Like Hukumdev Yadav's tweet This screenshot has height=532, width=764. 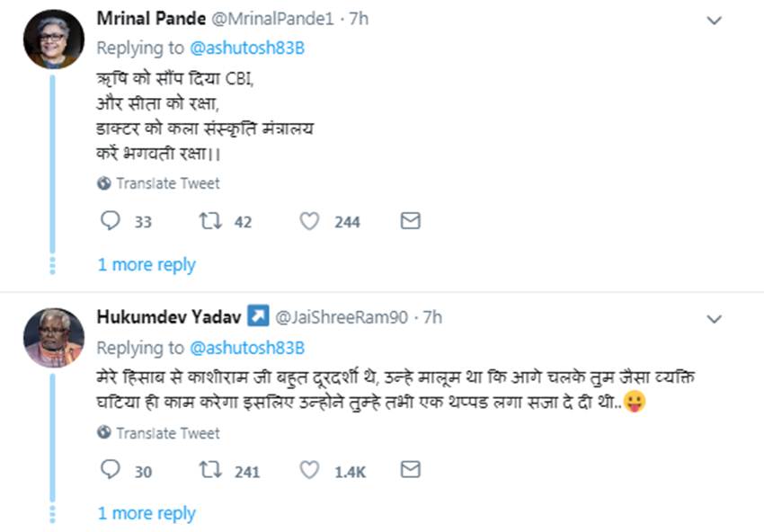click(x=310, y=470)
